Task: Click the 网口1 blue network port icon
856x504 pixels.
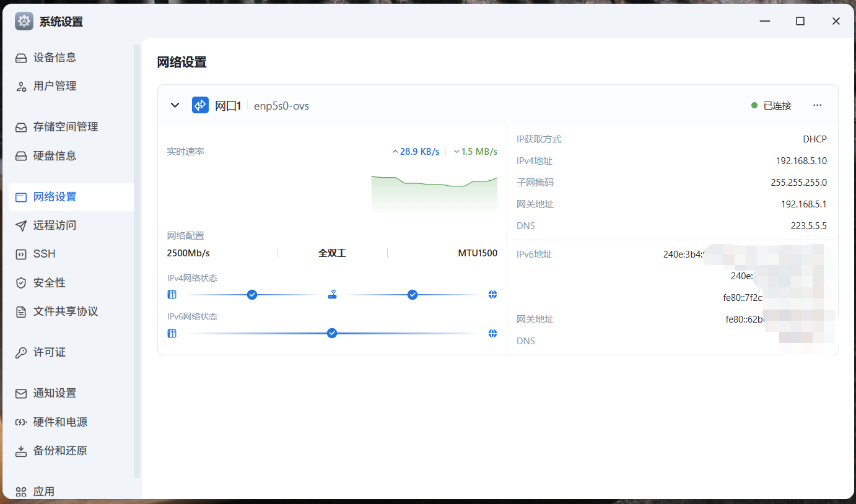Action: click(x=200, y=105)
